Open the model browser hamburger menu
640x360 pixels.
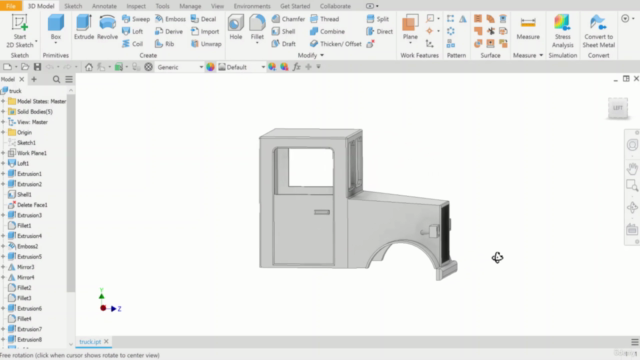[x=69, y=79]
